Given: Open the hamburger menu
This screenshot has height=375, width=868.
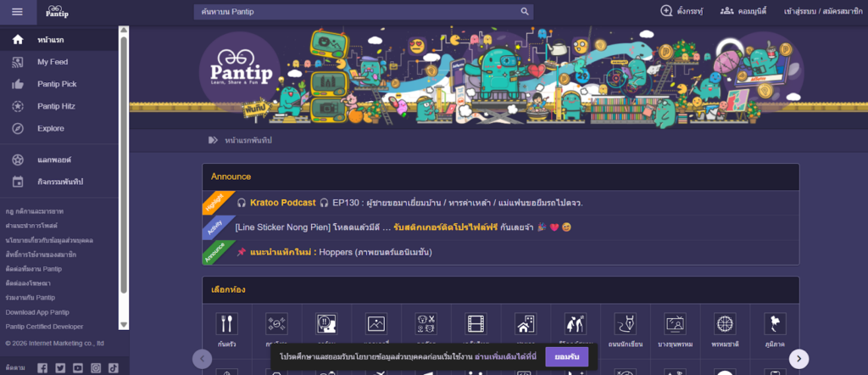Looking at the screenshot, I should (18, 11).
